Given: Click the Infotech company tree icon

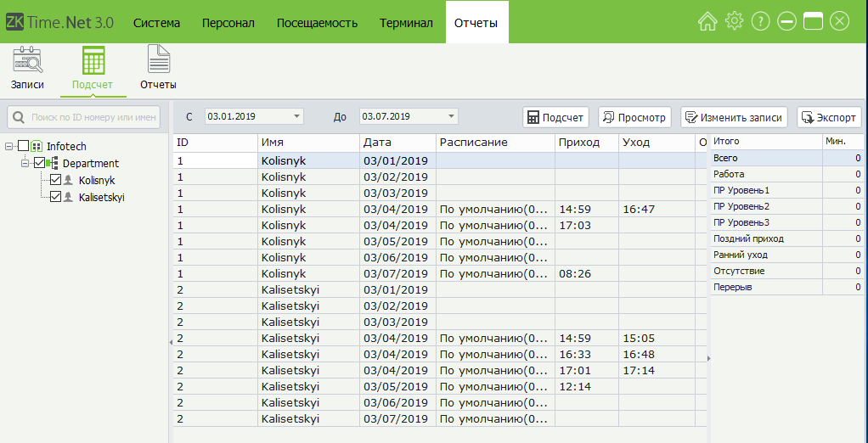Looking at the screenshot, I should (37, 147).
